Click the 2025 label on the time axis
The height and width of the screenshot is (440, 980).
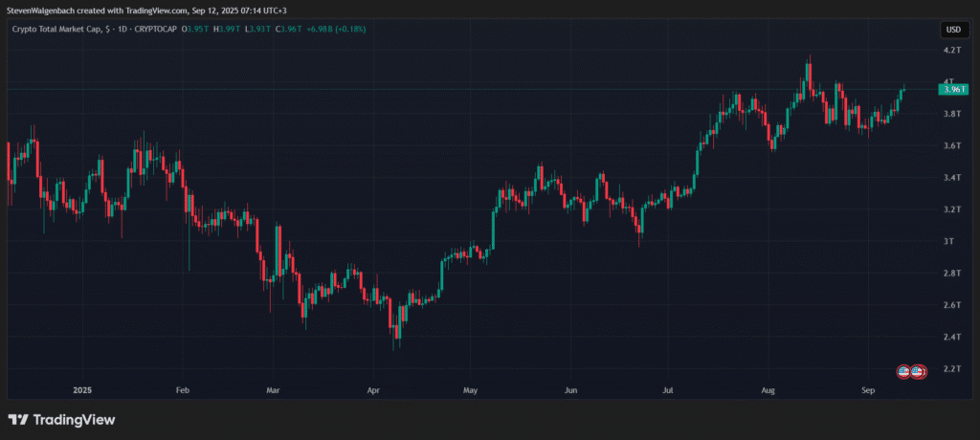(x=82, y=390)
